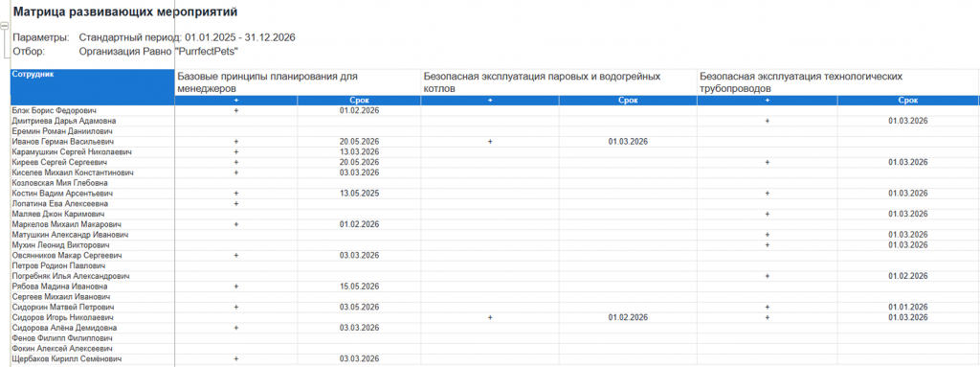Select employee Сергеев Михаил Иванович
The width and height of the screenshot is (980, 367).
[x=61, y=296]
